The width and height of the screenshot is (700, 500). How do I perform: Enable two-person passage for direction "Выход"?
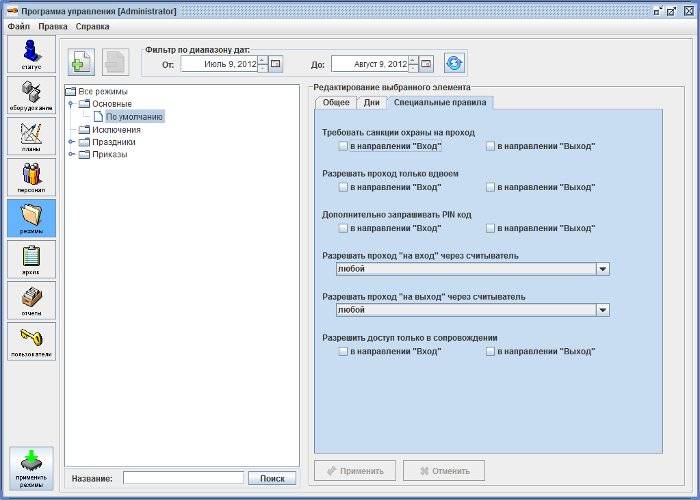point(490,187)
